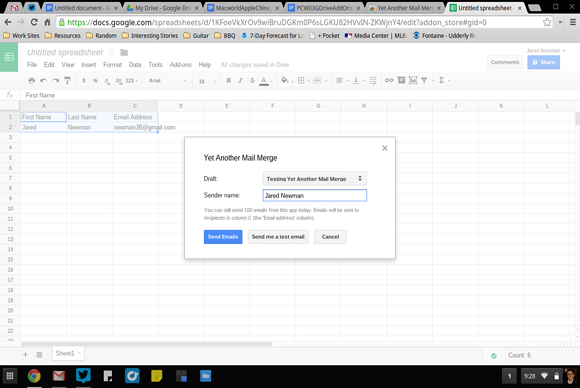The height and width of the screenshot is (388, 580).
Task: Open the text color picker
Action: (x=264, y=81)
